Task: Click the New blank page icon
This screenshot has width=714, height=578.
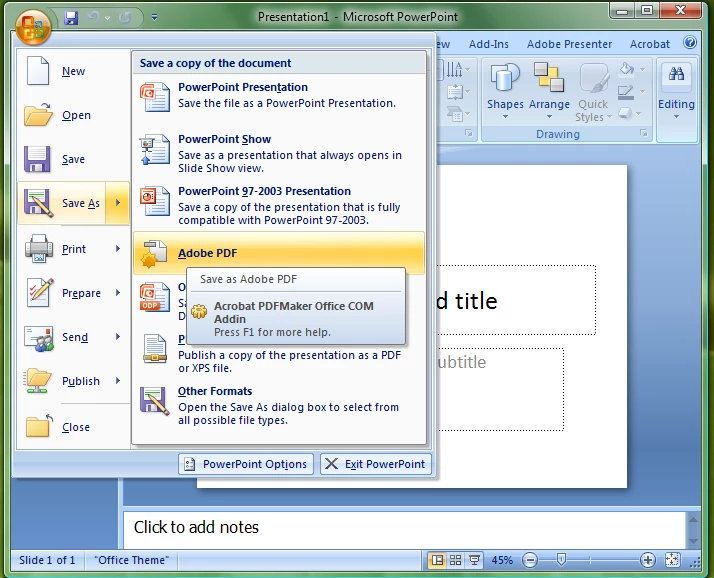Action: point(38,71)
